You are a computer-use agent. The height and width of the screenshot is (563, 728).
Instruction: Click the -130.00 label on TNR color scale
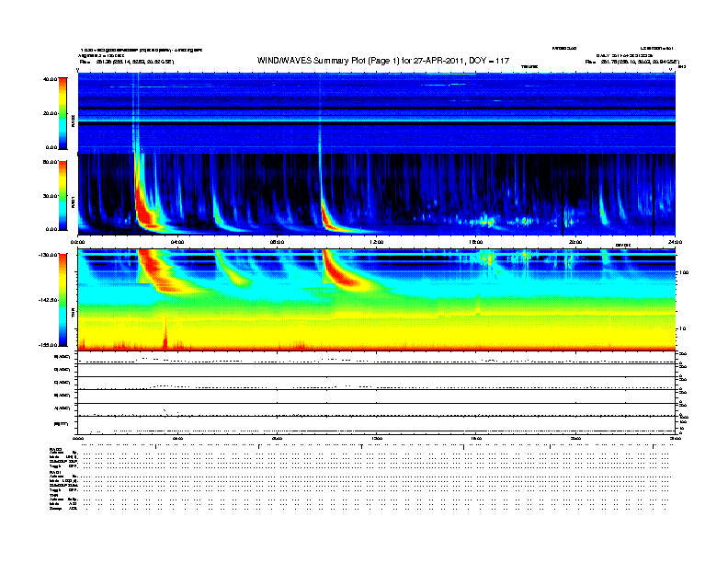[49, 255]
